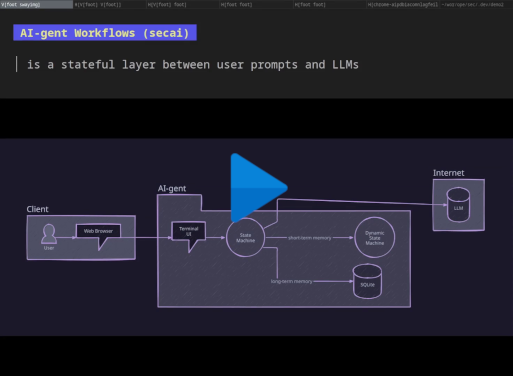Switch to the chrome-aipdbiacomnlagfeil tab
The height and width of the screenshot is (376, 513).
[x=403, y=5]
